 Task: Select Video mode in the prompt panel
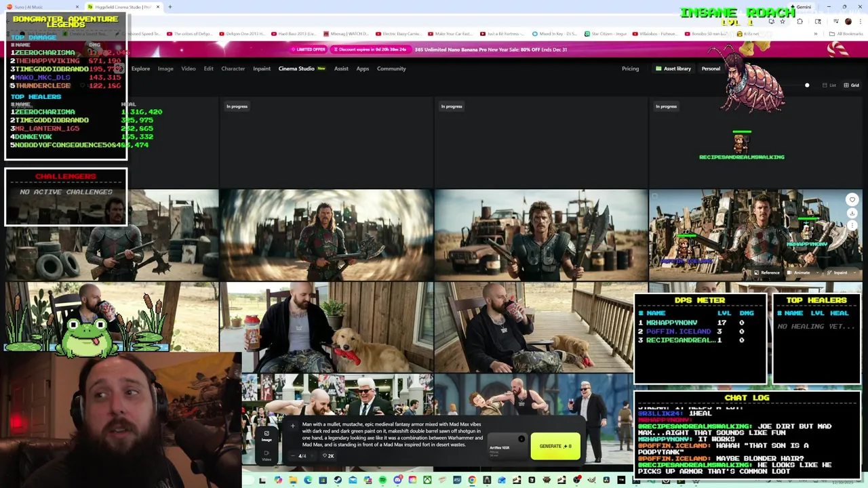click(x=267, y=455)
